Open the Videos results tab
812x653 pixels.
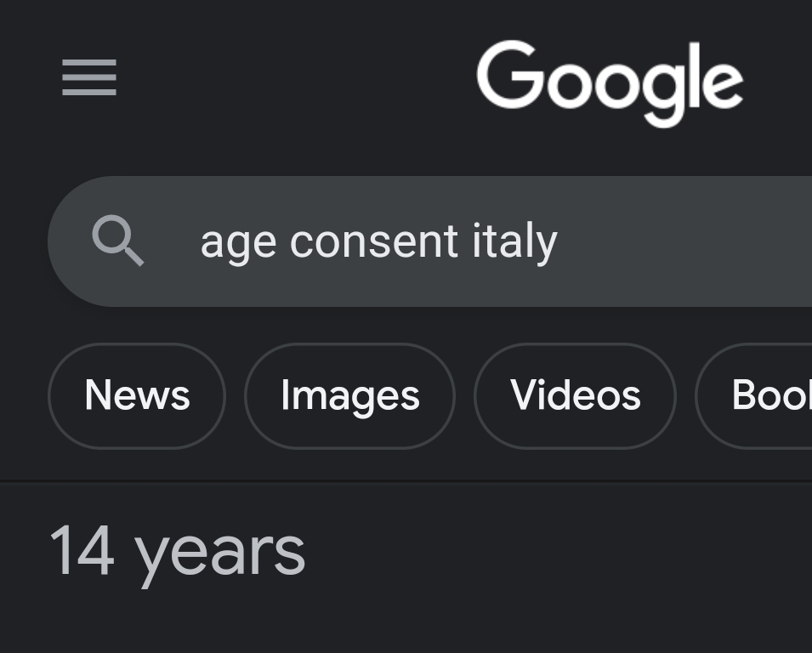tap(575, 395)
